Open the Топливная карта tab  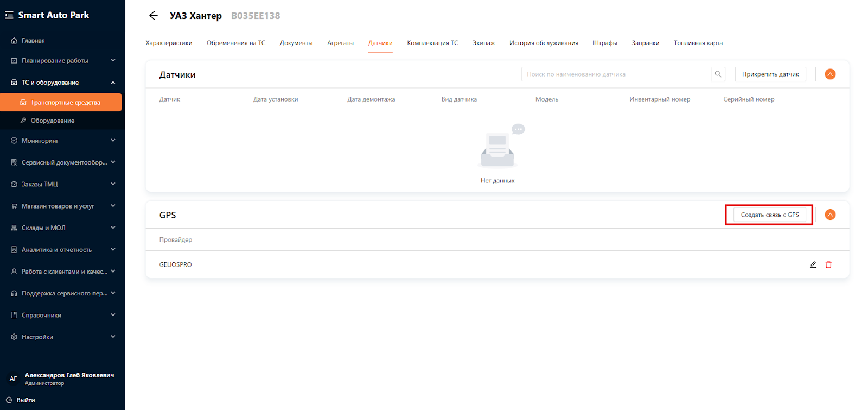tap(698, 43)
